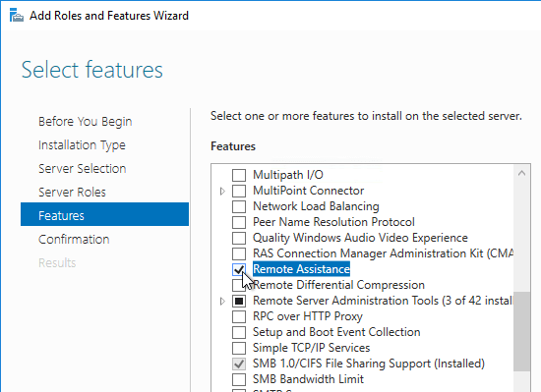Check the SMB Bandwidth Limit checkbox
Viewport: 541px width, 392px height.
click(239, 379)
